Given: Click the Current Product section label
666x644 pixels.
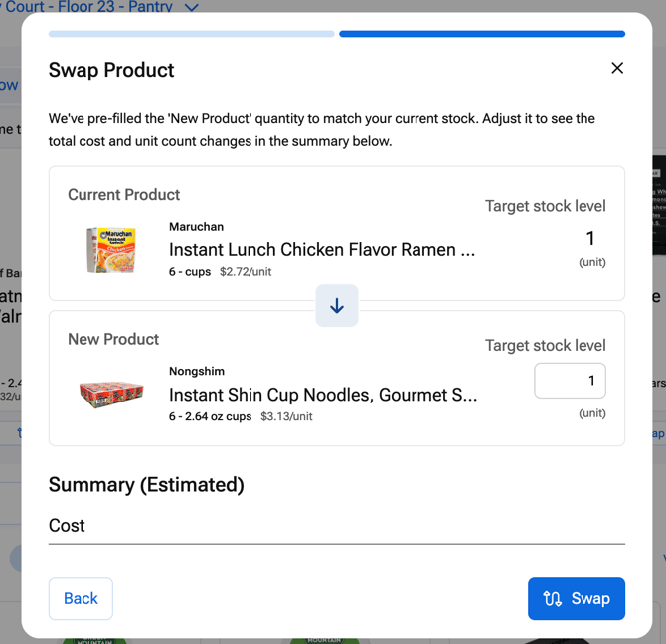Looking at the screenshot, I should pos(123,195).
